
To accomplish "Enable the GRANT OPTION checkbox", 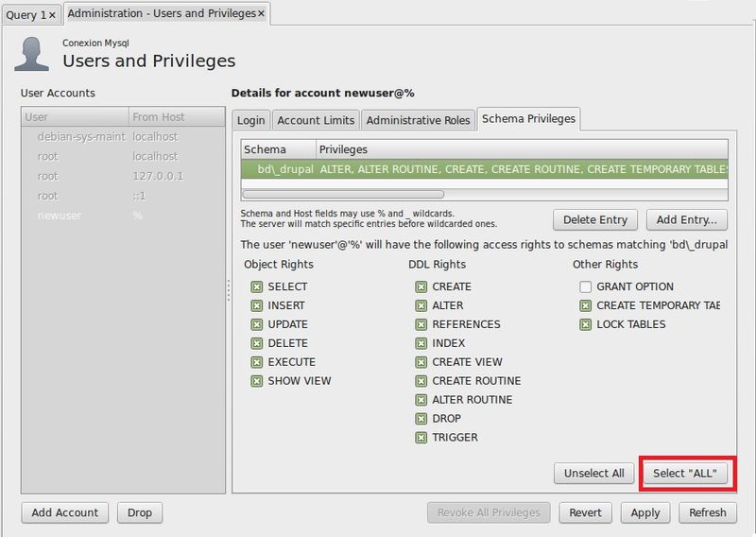I will click(585, 286).
